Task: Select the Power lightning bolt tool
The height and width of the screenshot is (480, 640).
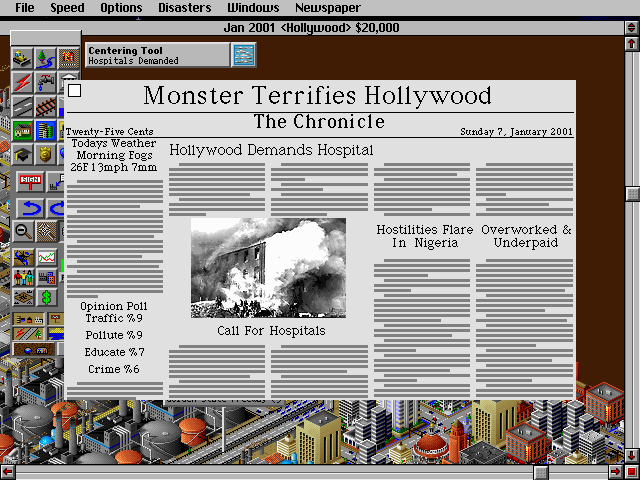Action: (x=22, y=82)
